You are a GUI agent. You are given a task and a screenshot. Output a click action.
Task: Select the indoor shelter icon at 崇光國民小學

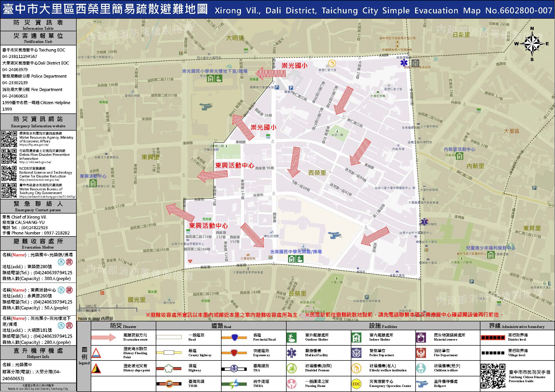tap(211, 78)
